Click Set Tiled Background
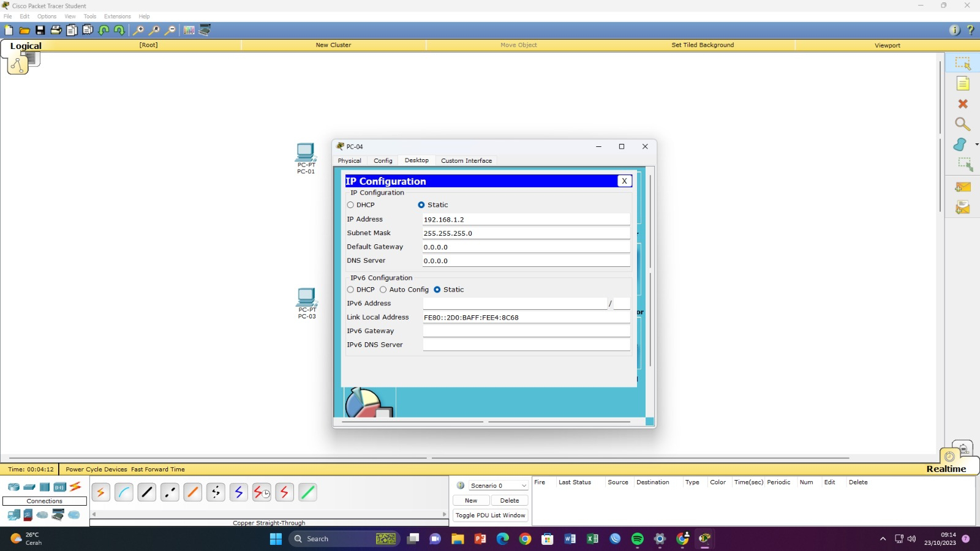Viewport: 980px width, 551px height. tap(703, 45)
